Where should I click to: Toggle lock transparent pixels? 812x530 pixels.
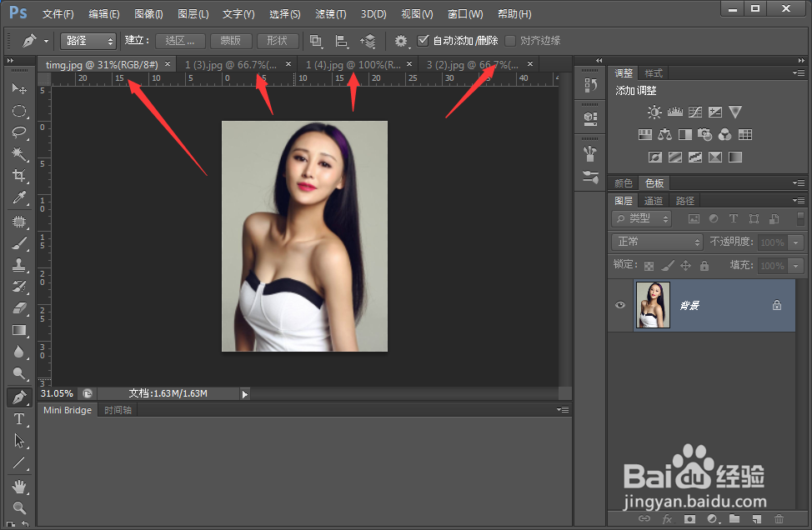click(x=649, y=266)
